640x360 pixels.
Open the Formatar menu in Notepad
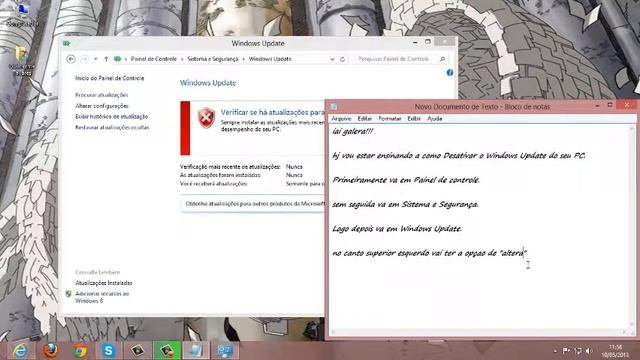click(390, 118)
